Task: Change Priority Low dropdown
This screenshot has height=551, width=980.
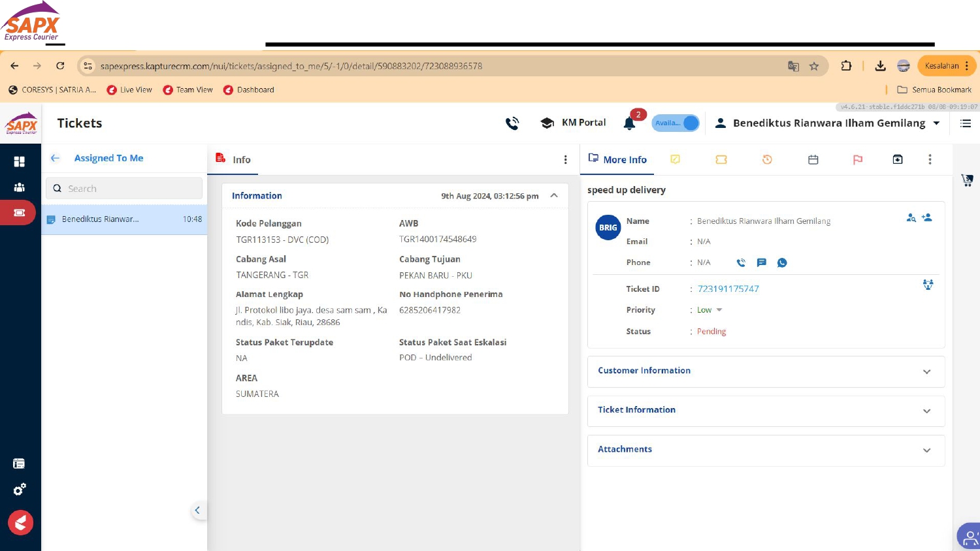Action: [709, 310]
